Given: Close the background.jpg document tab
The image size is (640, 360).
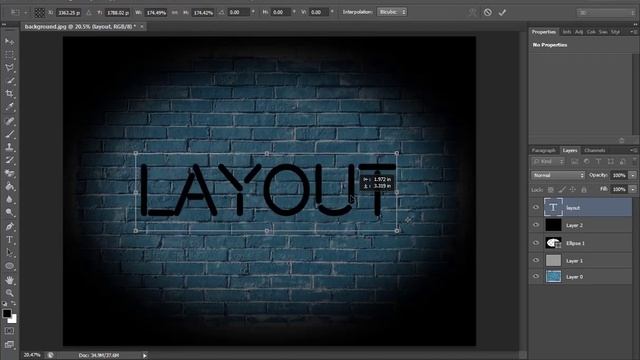Looking at the screenshot, I should point(142,27).
